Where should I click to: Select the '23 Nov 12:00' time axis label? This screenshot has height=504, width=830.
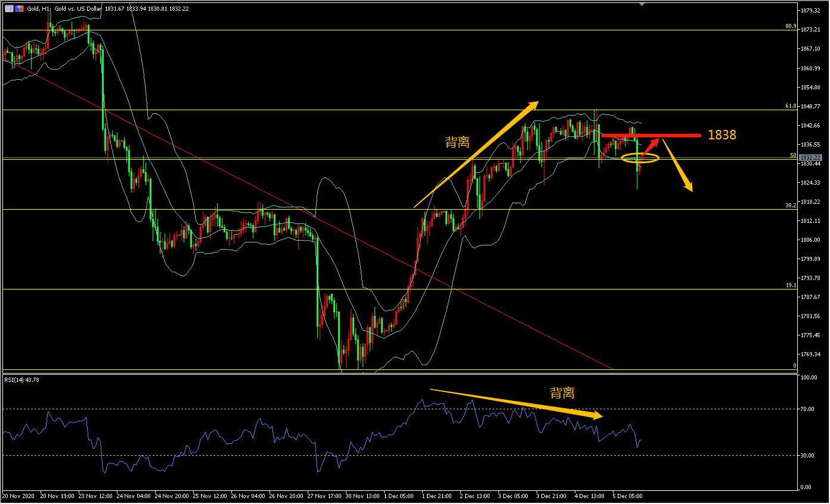(95, 496)
